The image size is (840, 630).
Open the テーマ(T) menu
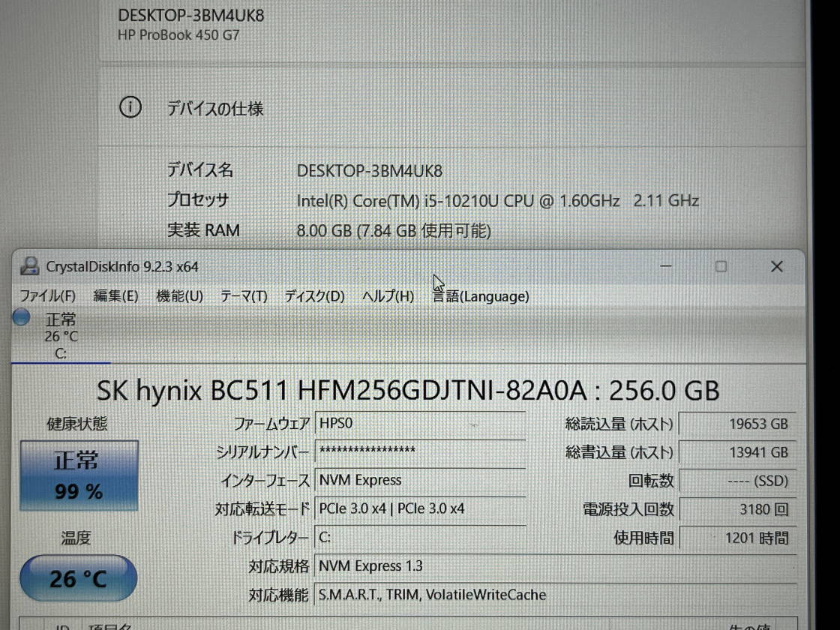pyautogui.click(x=244, y=295)
